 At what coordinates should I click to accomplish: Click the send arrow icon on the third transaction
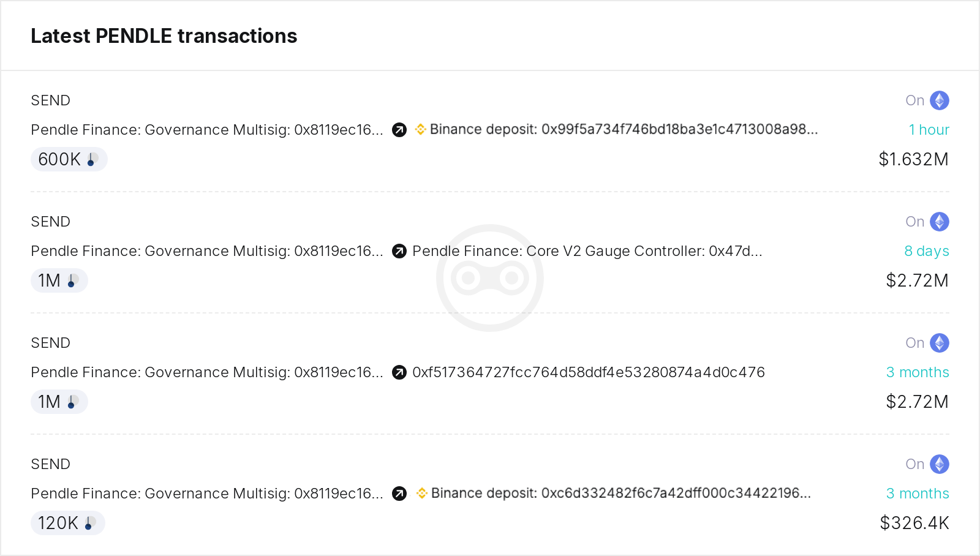tap(399, 372)
